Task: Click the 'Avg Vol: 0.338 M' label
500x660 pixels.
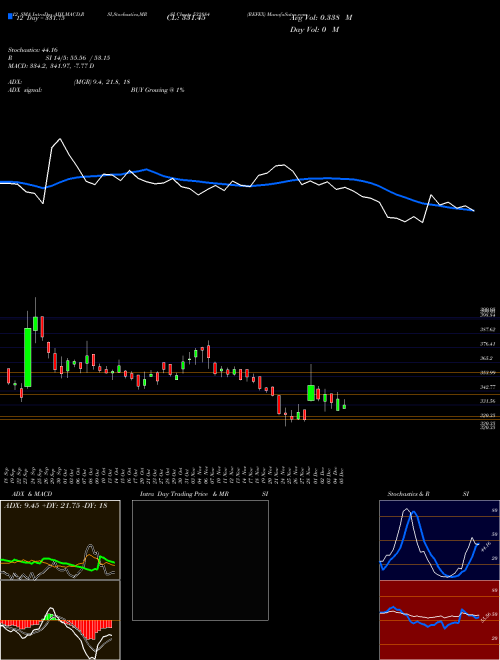Action: click(321, 18)
